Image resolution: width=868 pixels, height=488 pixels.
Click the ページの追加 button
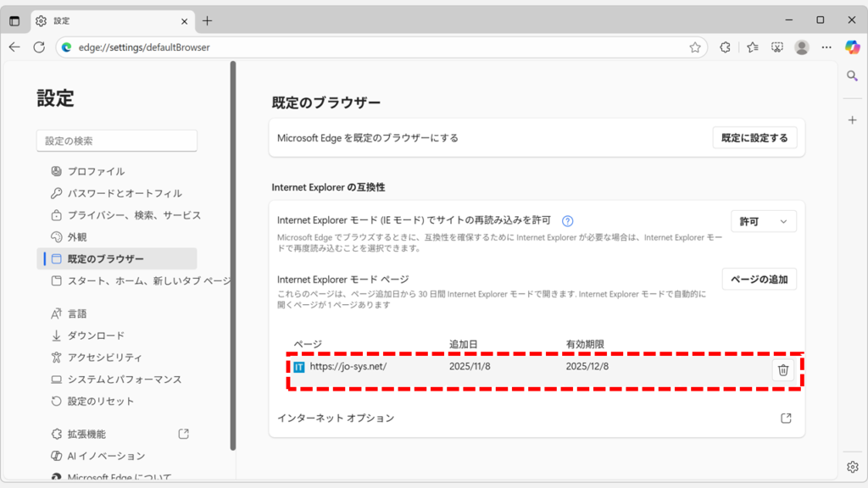click(759, 279)
